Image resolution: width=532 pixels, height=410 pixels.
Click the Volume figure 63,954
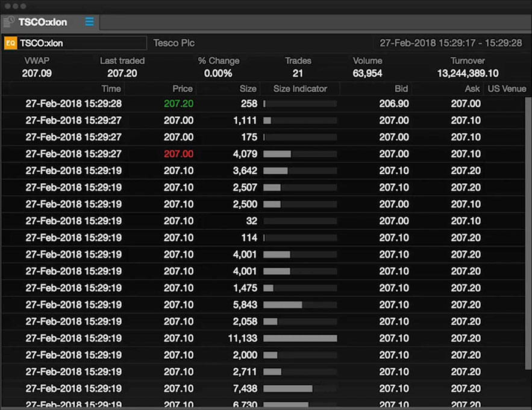(367, 72)
